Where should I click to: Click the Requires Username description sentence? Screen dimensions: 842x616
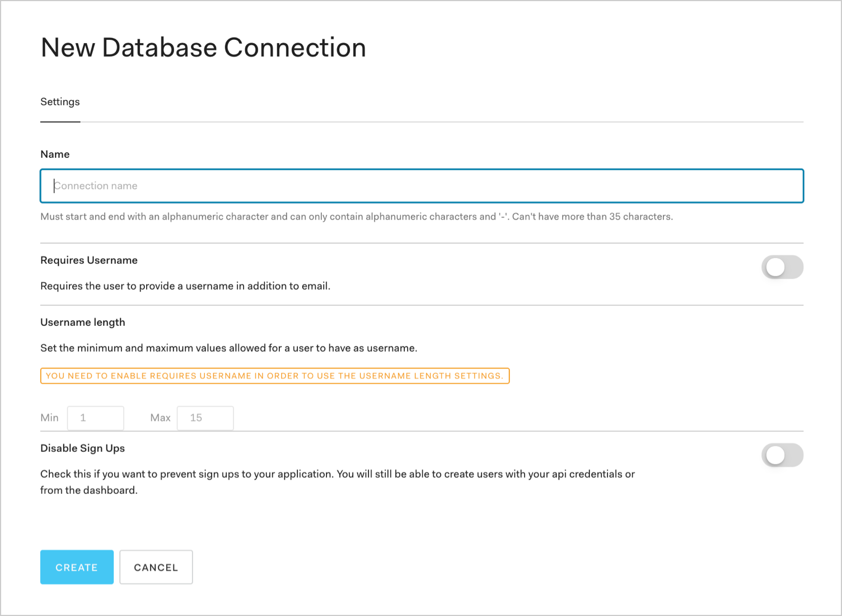[x=185, y=286]
